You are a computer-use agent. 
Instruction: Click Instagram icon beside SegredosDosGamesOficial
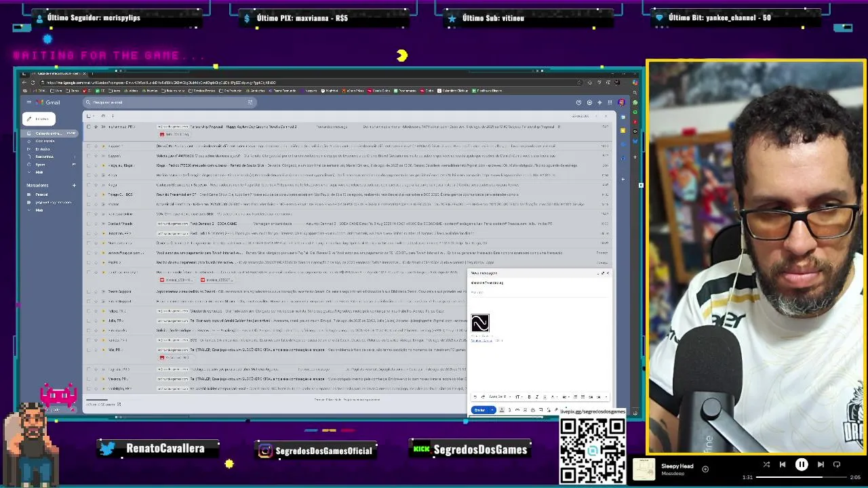[265, 451]
